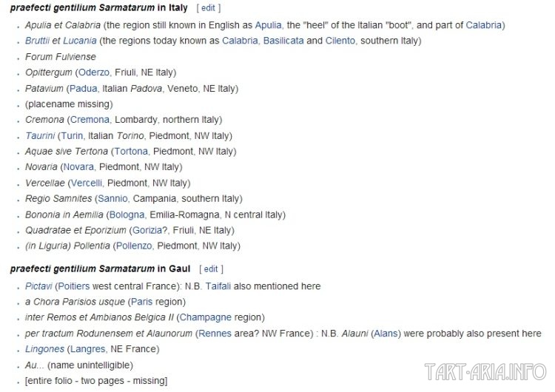Follow the Pollenzo link
The height and width of the screenshot is (392, 555).
pyautogui.click(x=134, y=246)
